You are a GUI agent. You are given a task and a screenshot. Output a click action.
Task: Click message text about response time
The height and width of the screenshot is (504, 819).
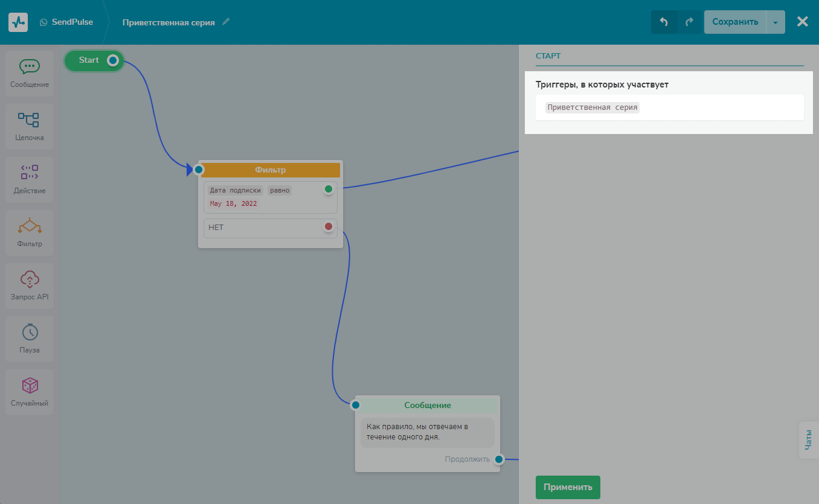point(428,432)
